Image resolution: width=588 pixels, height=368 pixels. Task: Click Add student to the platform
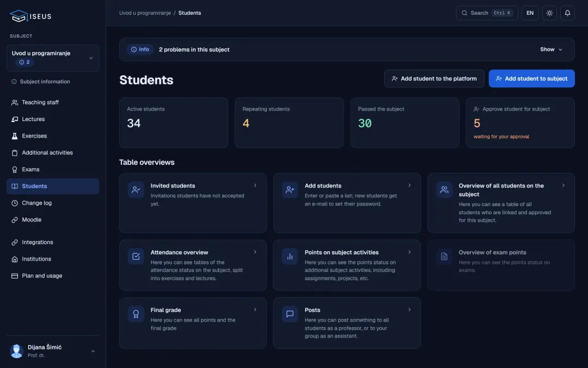[434, 79]
